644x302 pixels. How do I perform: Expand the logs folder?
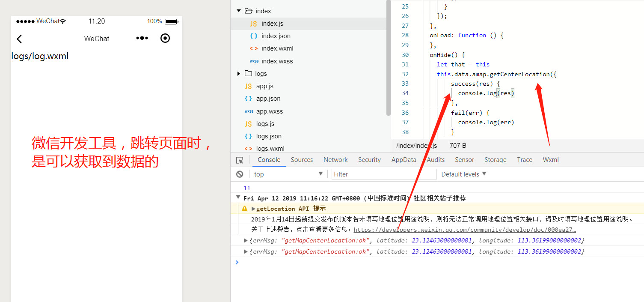[x=239, y=74]
